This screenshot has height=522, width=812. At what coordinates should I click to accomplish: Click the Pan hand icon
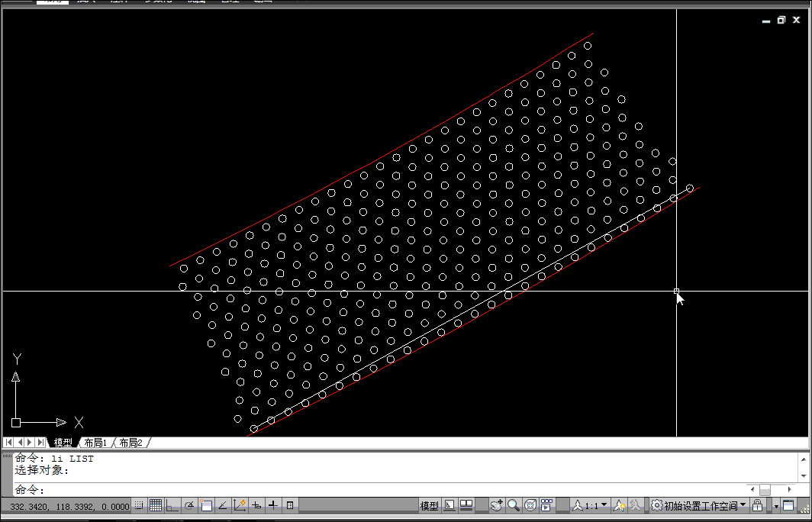tap(497, 505)
